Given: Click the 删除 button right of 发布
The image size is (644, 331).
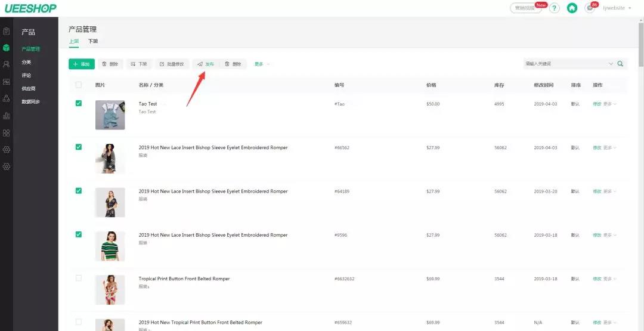Looking at the screenshot, I should point(233,64).
